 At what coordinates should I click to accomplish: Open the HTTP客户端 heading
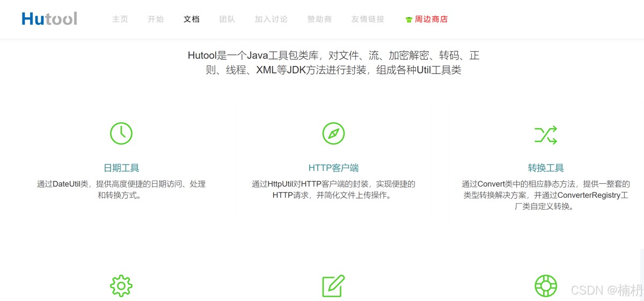coord(333,168)
